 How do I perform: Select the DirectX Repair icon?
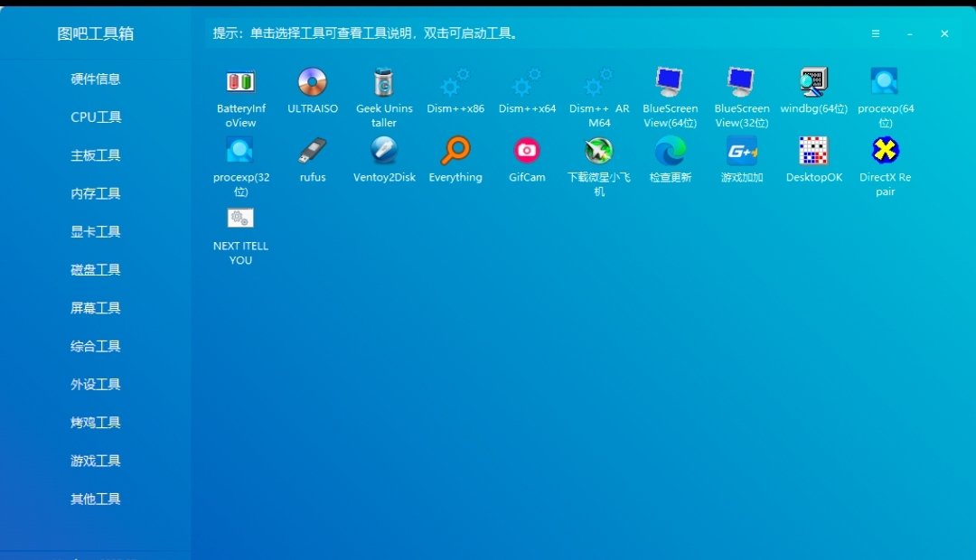(x=885, y=151)
